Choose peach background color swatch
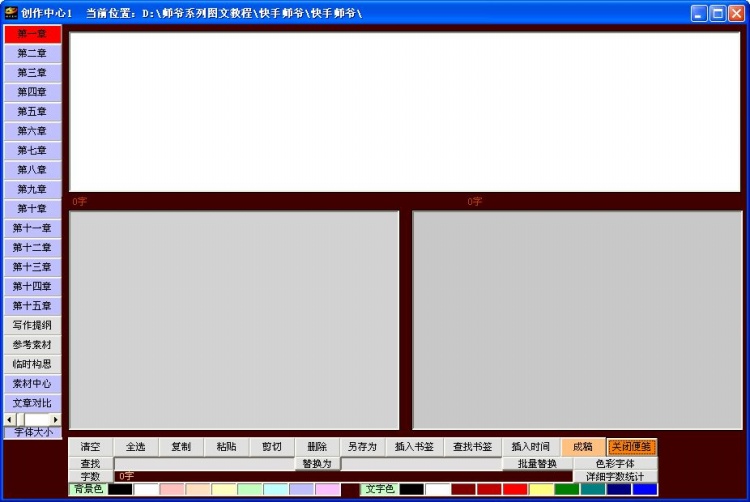This screenshot has width=750, height=502. [198, 490]
